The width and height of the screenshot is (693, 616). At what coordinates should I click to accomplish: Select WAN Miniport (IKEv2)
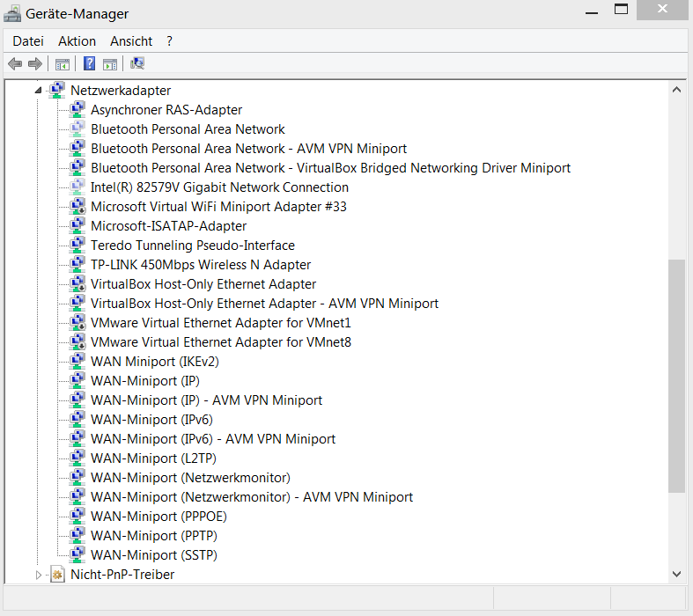click(155, 361)
